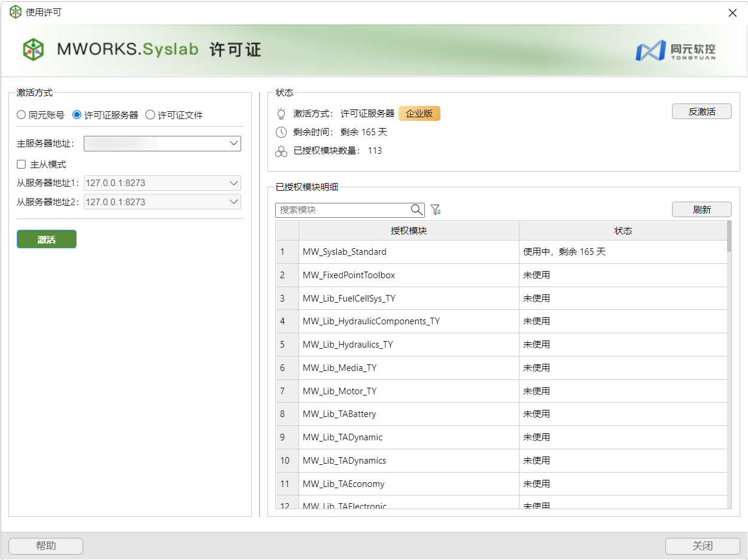Expand the 从服务器地址1 dropdown
748x560 pixels.
tap(234, 183)
